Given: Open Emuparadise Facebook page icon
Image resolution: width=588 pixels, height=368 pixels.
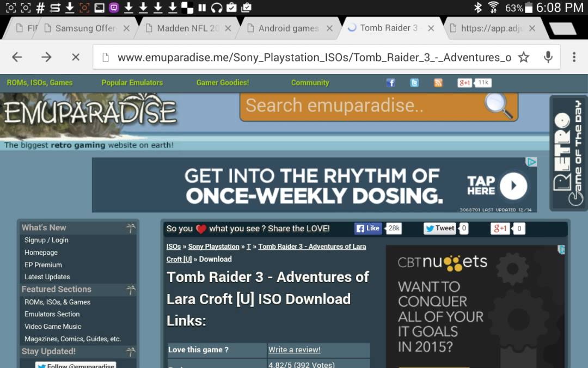Looking at the screenshot, I should (390, 83).
